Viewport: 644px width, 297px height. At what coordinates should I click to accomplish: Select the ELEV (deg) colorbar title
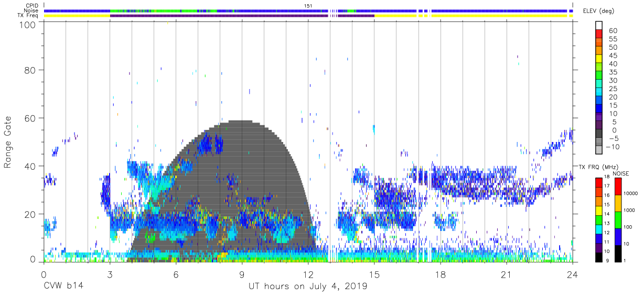click(x=598, y=10)
